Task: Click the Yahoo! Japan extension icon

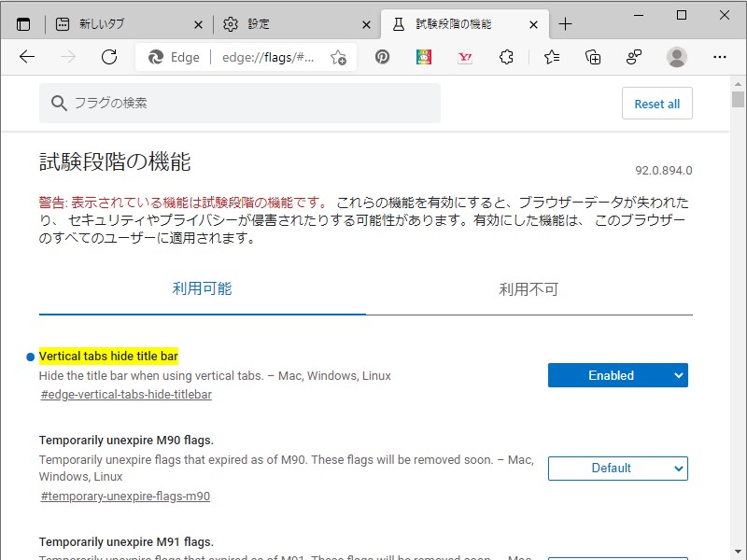Action: pos(464,56)
